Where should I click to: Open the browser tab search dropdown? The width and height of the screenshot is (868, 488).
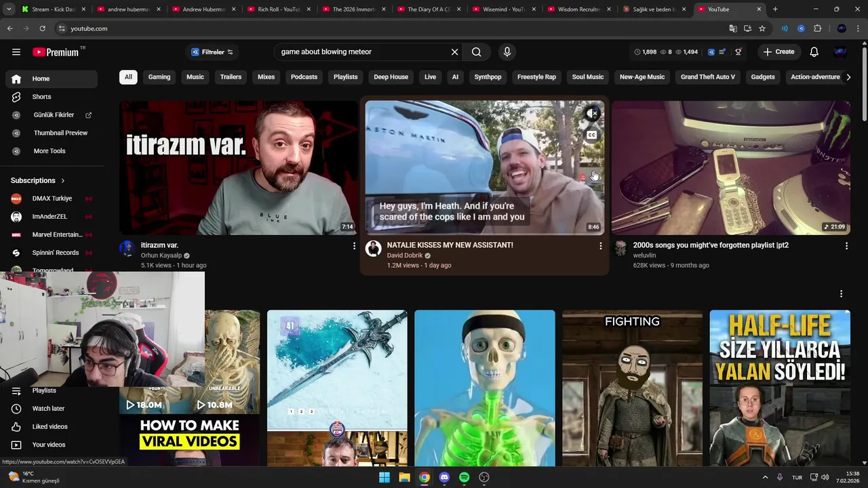[x=9, y=9]
